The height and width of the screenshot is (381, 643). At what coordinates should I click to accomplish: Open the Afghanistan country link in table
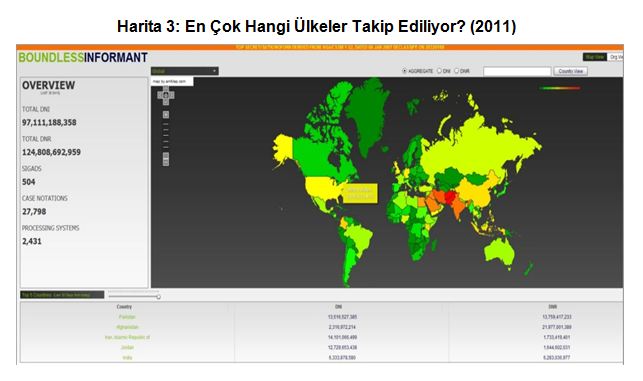coord(127,327)
